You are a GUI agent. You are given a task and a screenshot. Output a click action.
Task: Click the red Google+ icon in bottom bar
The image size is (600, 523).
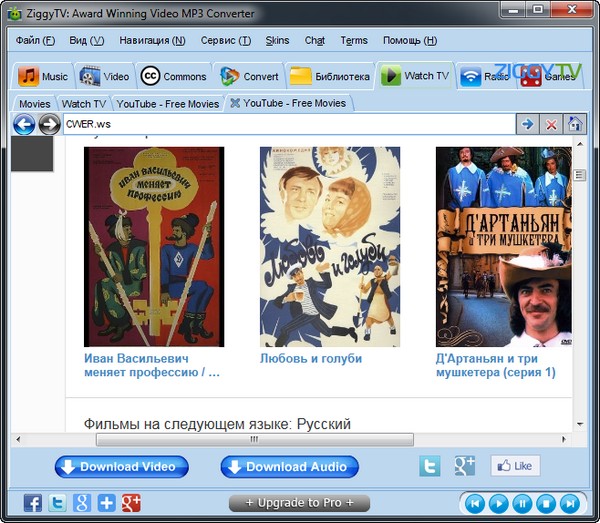coord(131,503)
